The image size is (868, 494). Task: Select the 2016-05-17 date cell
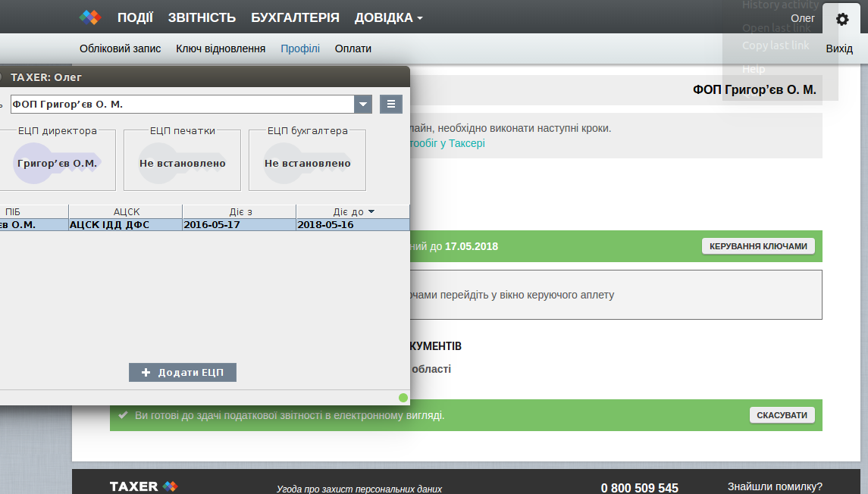pos(239,224)
